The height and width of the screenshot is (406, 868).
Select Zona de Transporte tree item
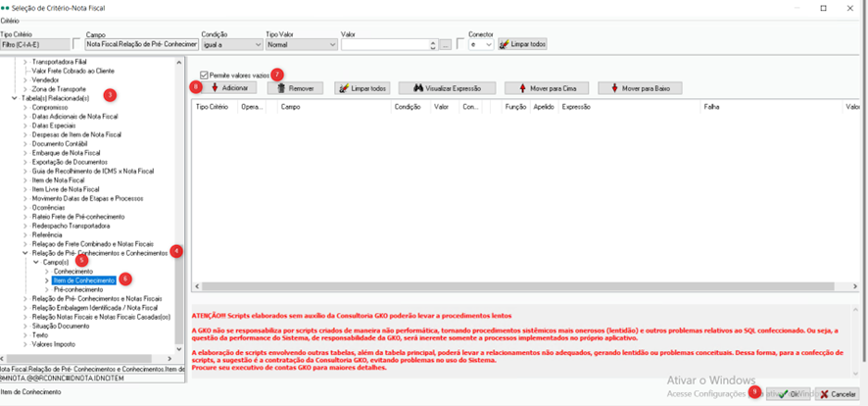(59, 88)
